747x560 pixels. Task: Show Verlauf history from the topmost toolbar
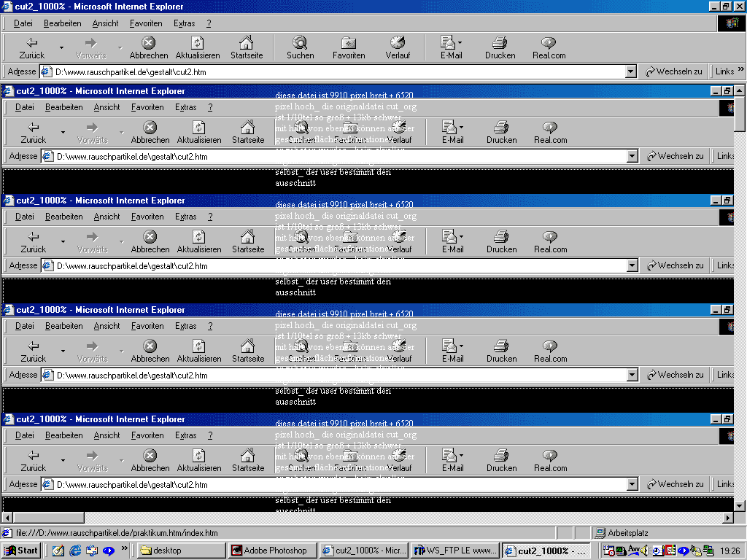coord(398,47)
